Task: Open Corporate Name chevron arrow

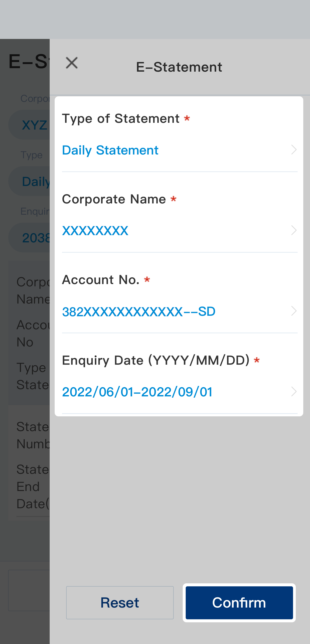Action: click(294, 230)
